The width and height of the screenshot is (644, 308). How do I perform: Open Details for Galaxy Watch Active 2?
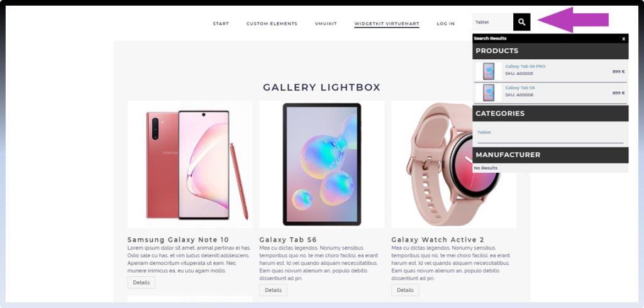[x=406, y=290]
